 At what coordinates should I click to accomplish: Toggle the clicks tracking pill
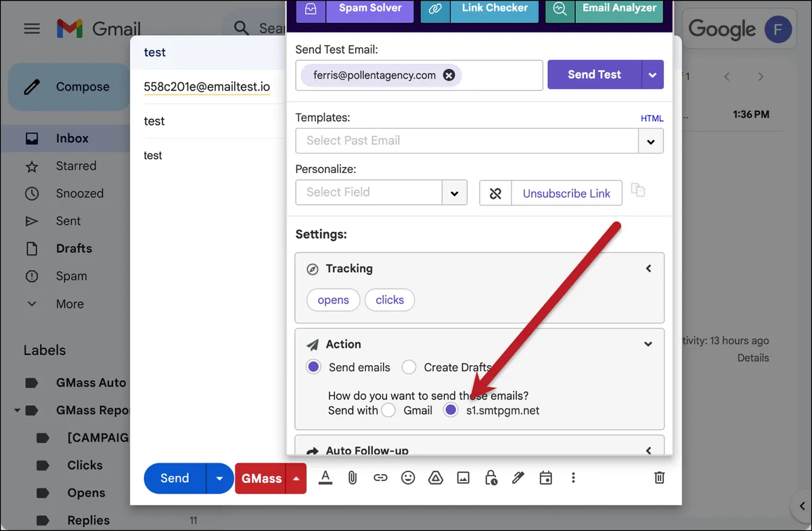click(x=390, y=300)
